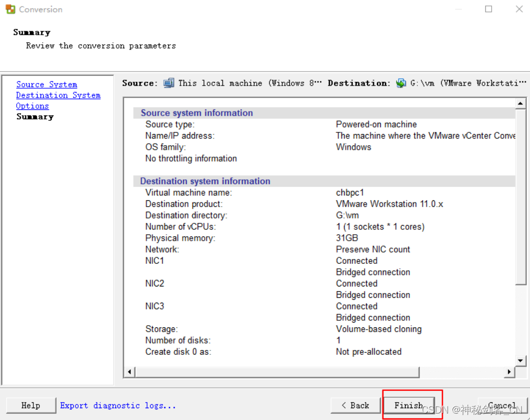Go to the Options step
The height and width of the screenshot is (420, 530).
click(x=32, y=106)
